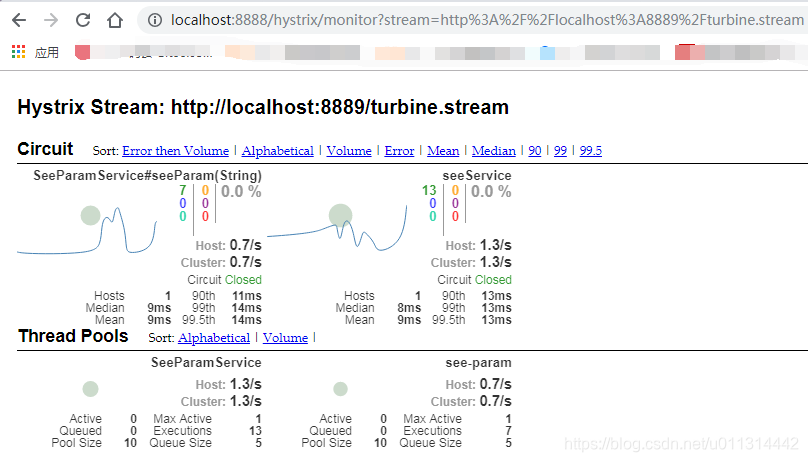Click the browser forward arrow
The image size is (808, 462).
[51, 20]
